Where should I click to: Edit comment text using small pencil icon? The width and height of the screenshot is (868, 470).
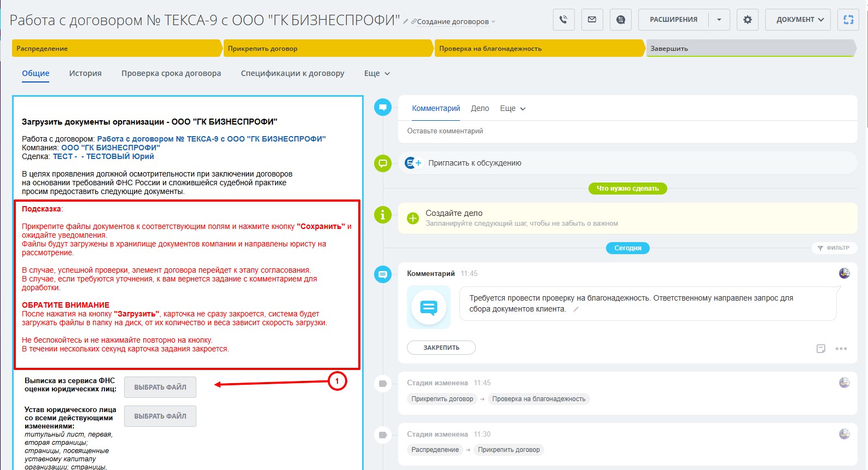click(575, 309)
